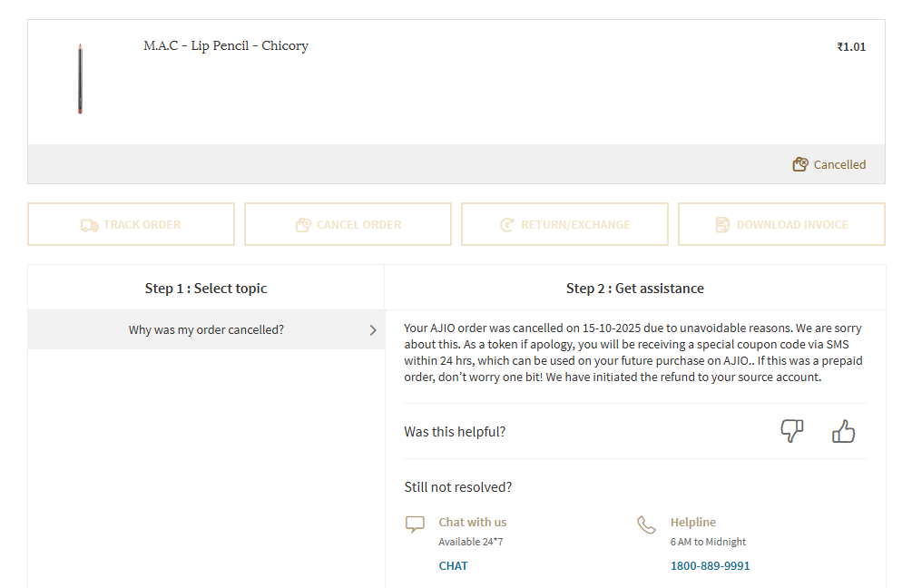The image size is (912, 588).
Task: Click the phone Helpline icon
Action: [646, 524]
